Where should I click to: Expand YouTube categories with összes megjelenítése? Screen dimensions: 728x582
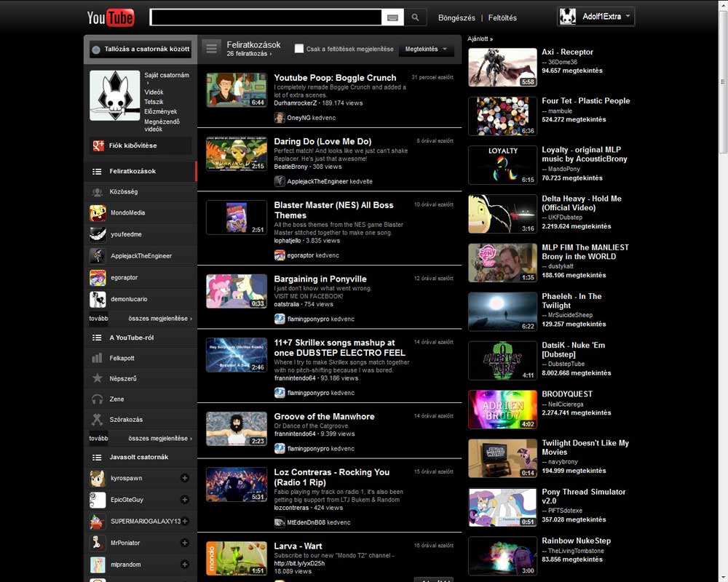(159, 439)
